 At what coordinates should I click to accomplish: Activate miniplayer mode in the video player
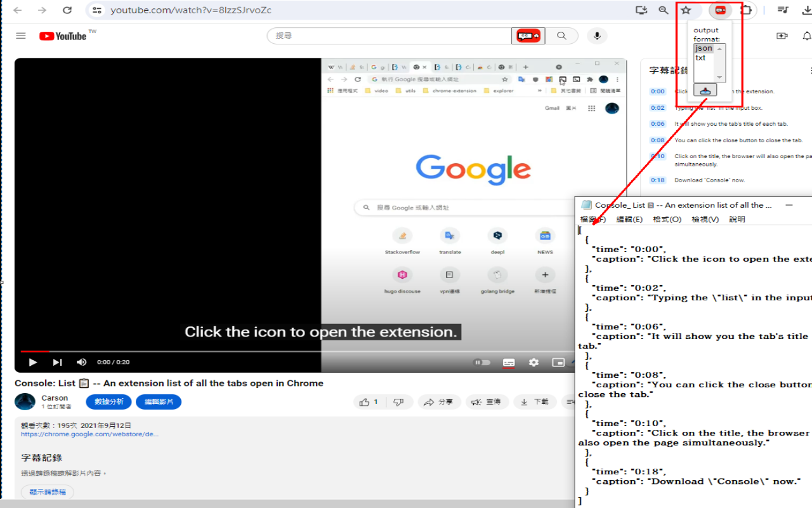pyautogui.click(x=558, y=362)
